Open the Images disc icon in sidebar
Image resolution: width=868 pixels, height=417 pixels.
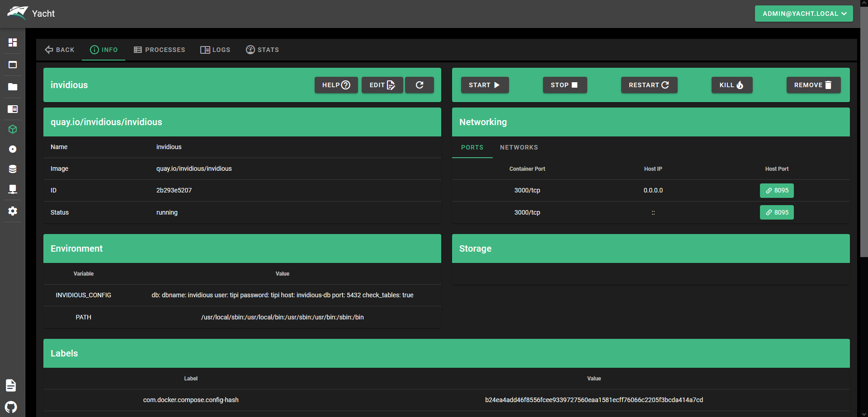pyautogui.click(x=13, y=149)
